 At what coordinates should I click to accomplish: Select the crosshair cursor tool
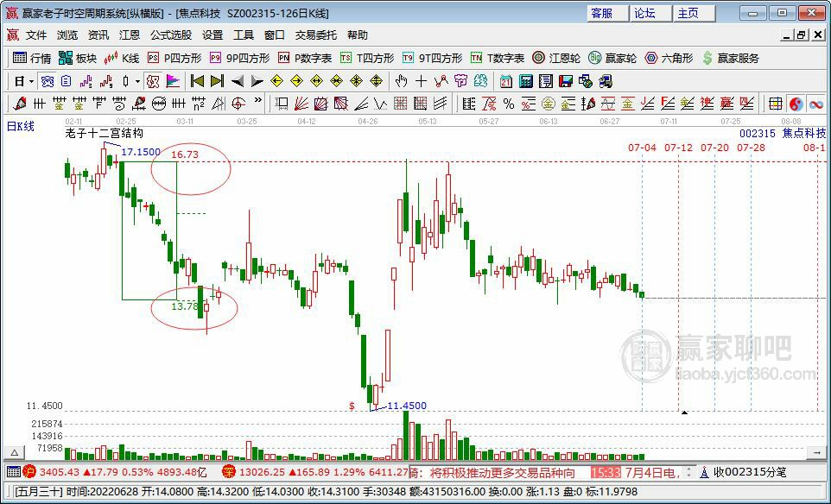click(422, 81)
